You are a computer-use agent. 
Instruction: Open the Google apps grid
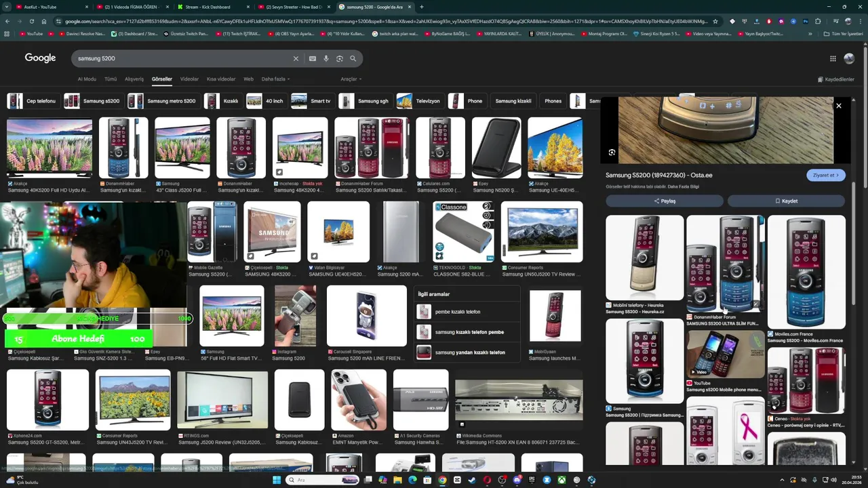click(833, 59)
